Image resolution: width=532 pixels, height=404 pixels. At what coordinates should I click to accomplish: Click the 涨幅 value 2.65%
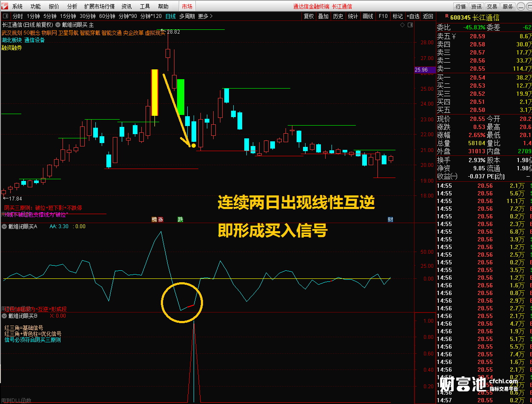coord(476,135)
